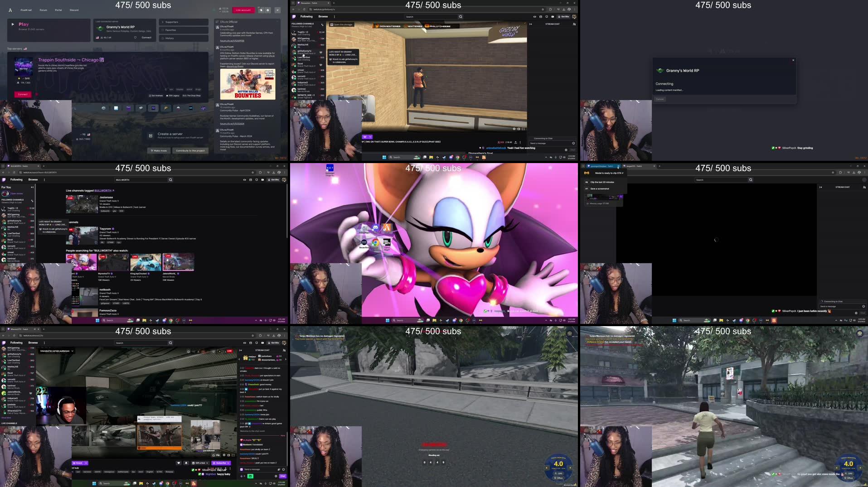
Task: Click Get Bits on the BULLWORTH search page
Action: pyautogui.click(x=274, y=180)
